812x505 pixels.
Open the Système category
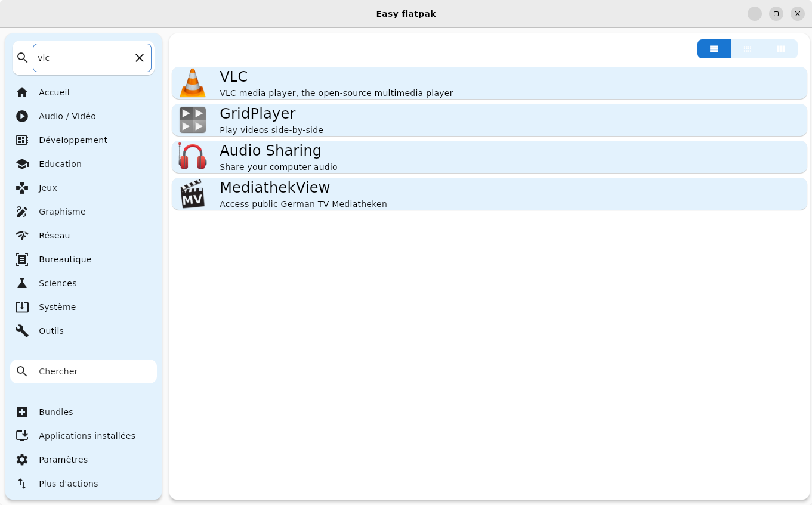(84, 307)
